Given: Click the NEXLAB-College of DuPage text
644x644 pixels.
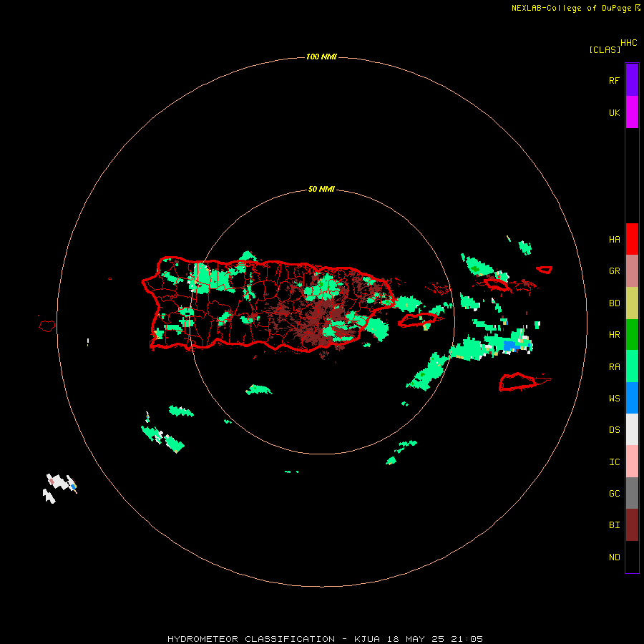Looking at the screenshot, I should coord(571,8).
